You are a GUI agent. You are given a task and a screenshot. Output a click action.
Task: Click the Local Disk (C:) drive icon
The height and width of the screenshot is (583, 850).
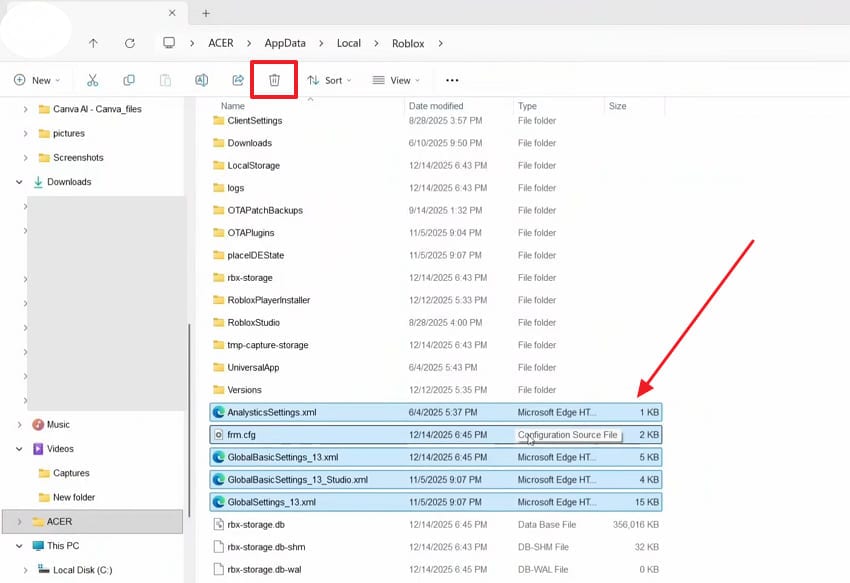point(44,569)
